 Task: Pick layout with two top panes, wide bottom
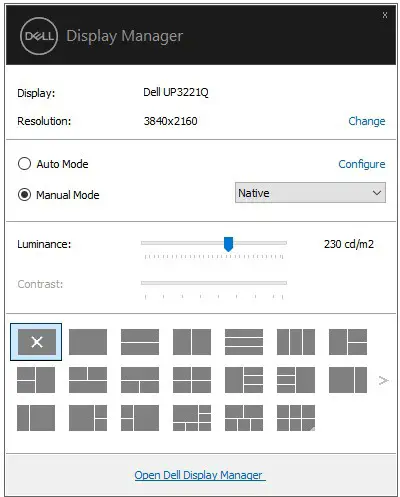click(88, 380)
